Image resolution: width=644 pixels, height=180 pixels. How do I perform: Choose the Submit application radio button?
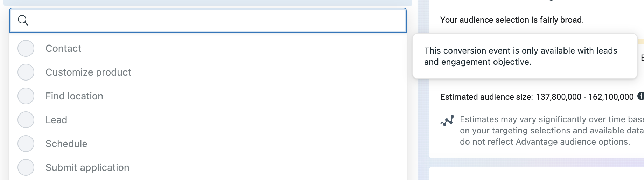[x=26, y=167]
